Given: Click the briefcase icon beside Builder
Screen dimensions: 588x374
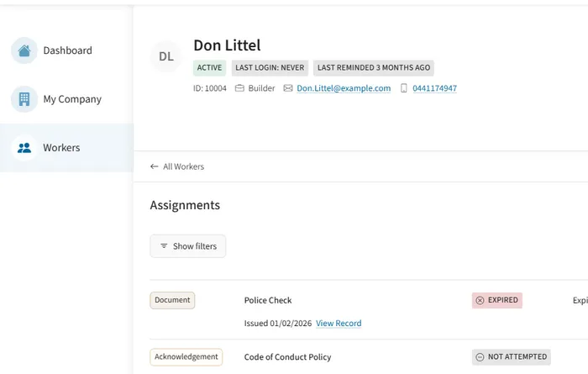Looking at the screenshot, I should 239,88.
